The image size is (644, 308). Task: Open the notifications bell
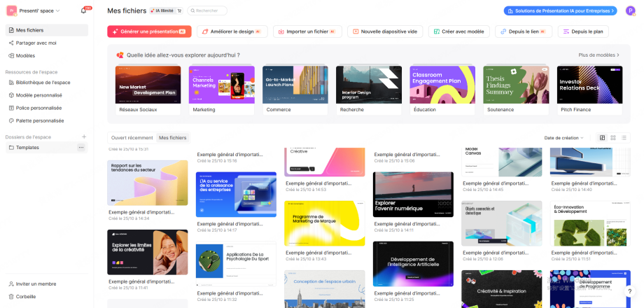[83, 10]
